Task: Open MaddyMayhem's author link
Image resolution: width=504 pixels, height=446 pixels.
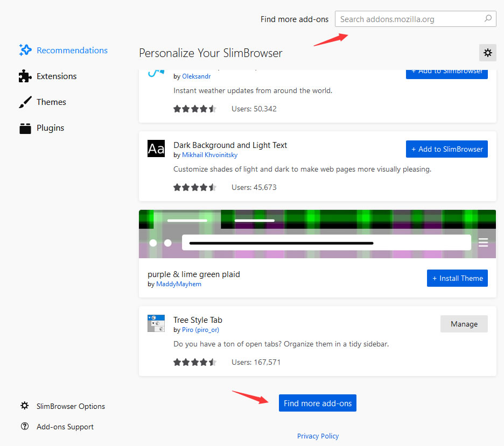Action: pos(179,284)
